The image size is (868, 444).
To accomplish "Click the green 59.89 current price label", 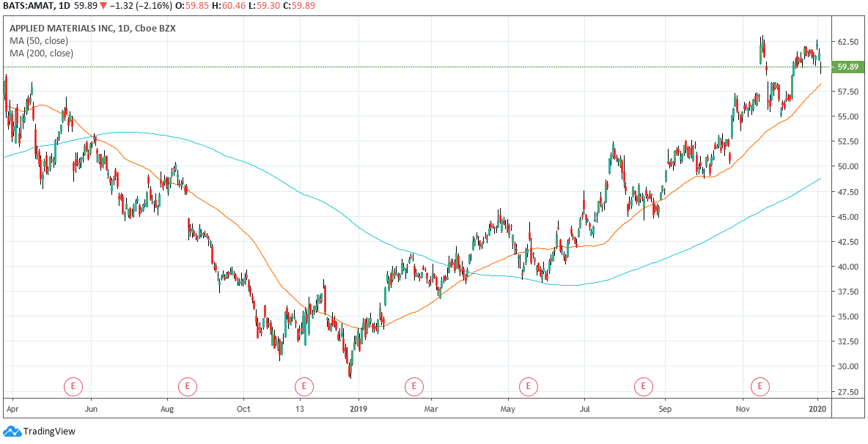I will coord(848,67).
